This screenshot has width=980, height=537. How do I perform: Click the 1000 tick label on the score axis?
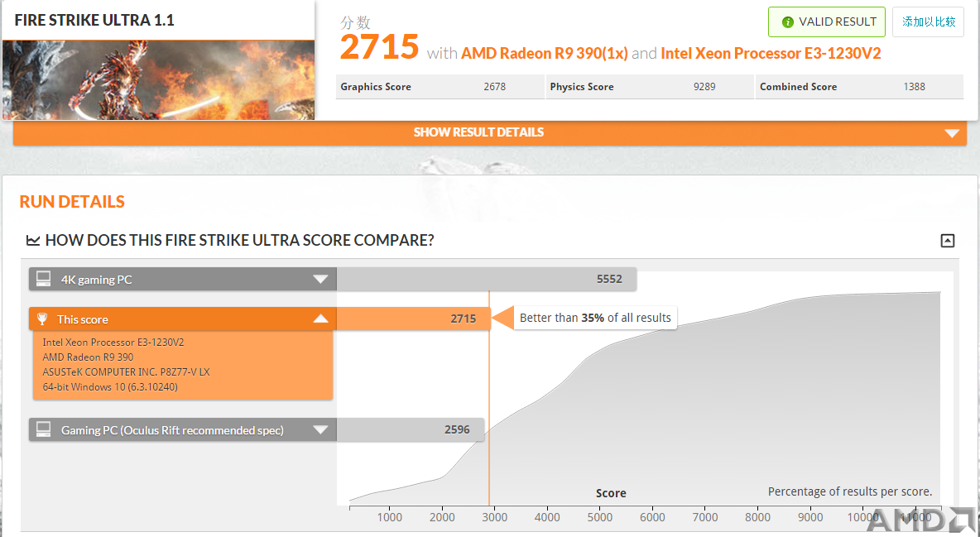(x=389, y=518)
